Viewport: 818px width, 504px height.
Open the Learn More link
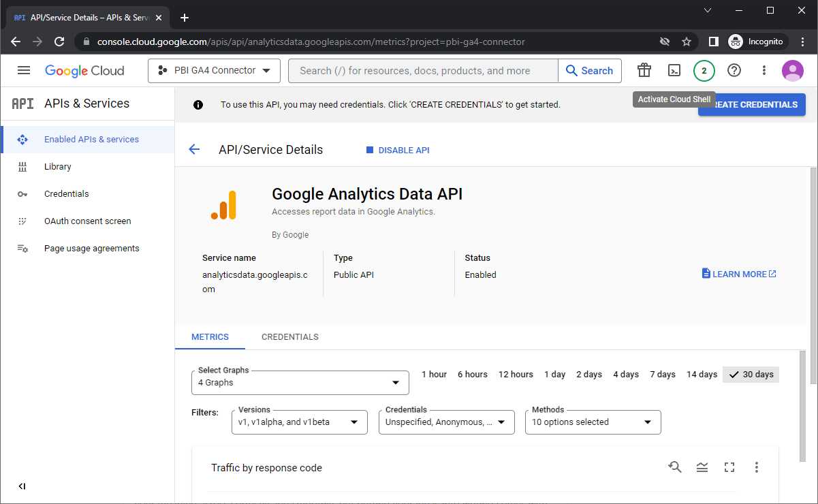[x=739, y=274]
